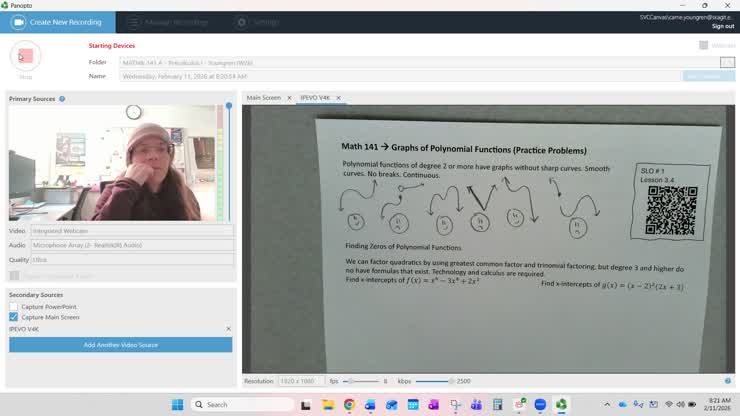This screenshot has width=740, height=416.
Task: Open the taskbar icon right of Outlook
Action: click(391, 405)
